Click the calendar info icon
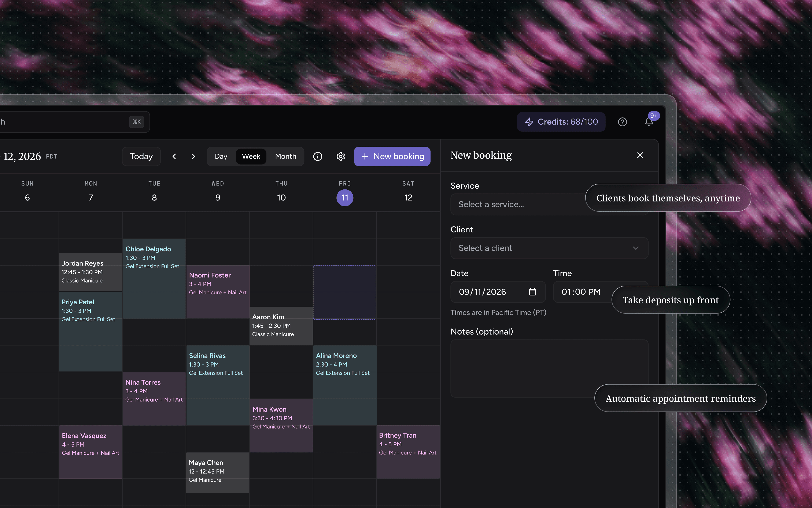The width and height of the screenshot is (812, 508). (x=317, y=157)
